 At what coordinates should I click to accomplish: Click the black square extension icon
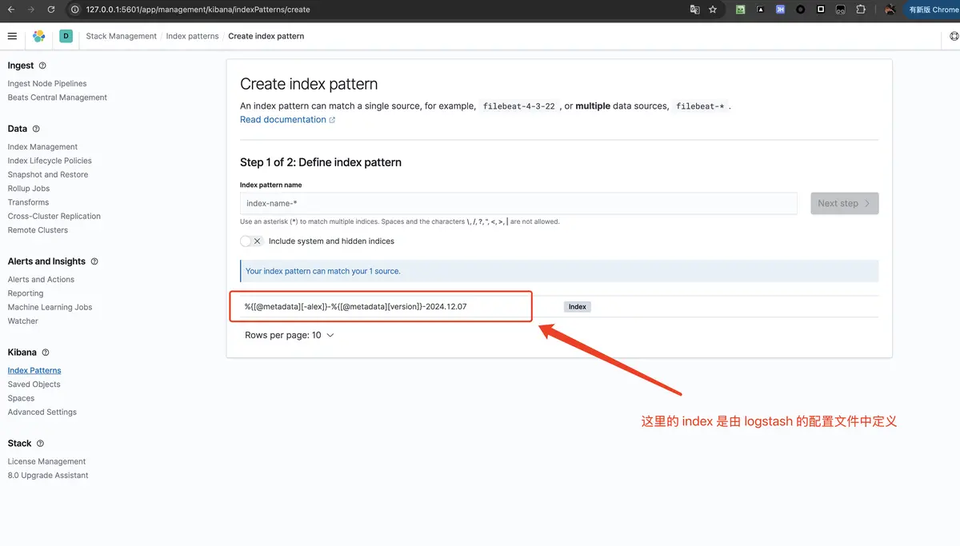point(820,9)
